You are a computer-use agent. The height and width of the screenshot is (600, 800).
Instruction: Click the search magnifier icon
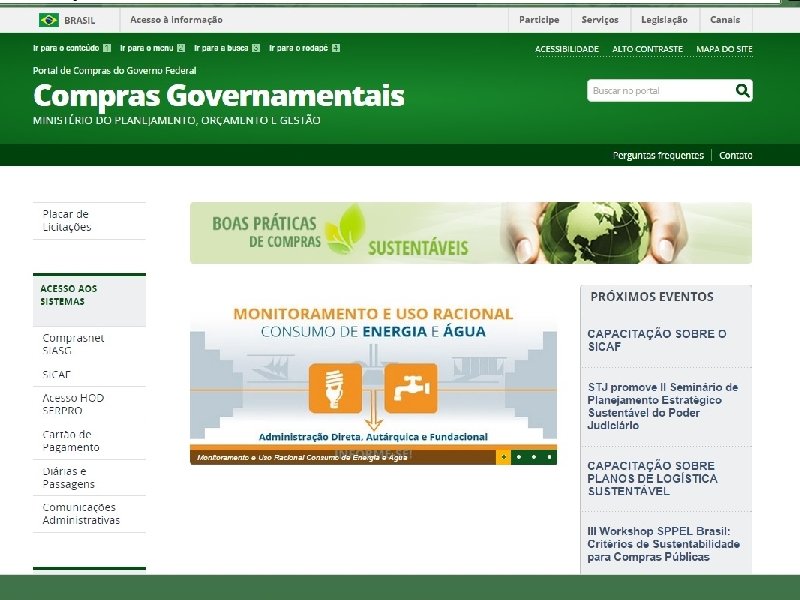tap(743, 91)
